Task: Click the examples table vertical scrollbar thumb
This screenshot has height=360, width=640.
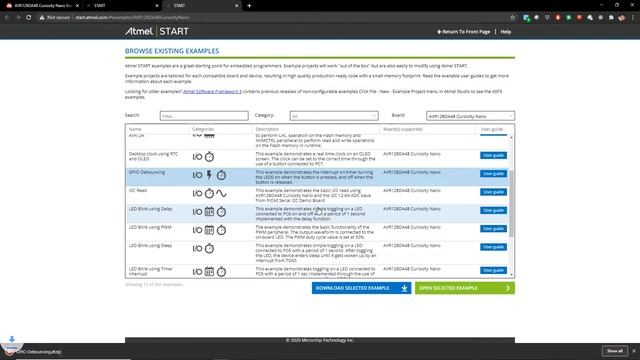Action: point(511,203)
